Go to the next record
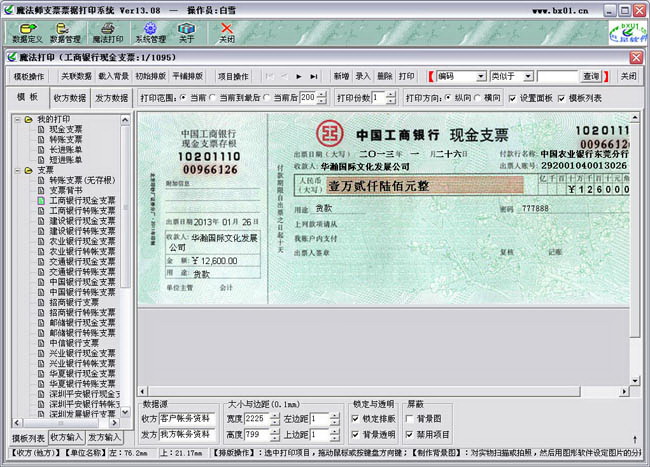This screenshot has height=467, width=650. 298,76
